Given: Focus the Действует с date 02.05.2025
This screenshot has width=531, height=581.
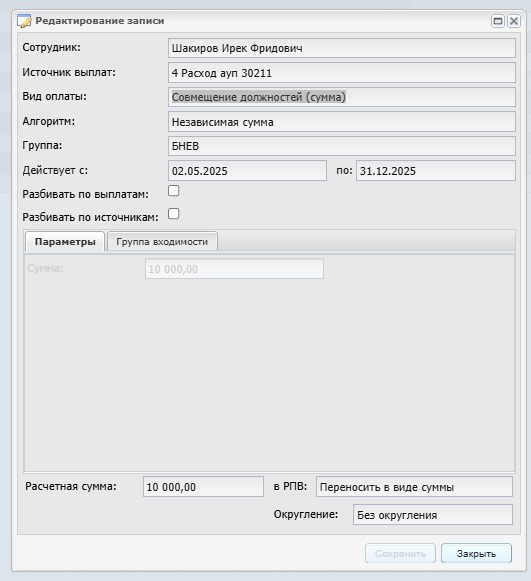Looking at the screenshot, I should point(248,171).
